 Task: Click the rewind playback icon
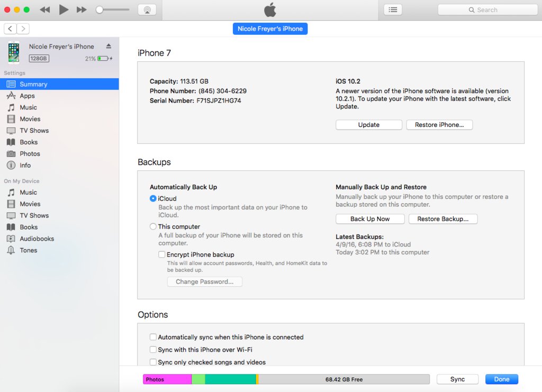tap(45, 10)
